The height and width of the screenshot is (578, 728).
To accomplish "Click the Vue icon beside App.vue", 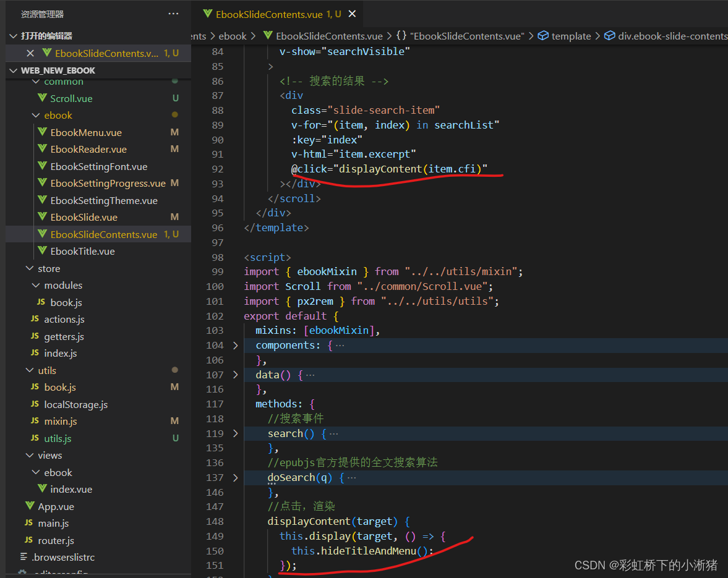I will coord(30,506).
